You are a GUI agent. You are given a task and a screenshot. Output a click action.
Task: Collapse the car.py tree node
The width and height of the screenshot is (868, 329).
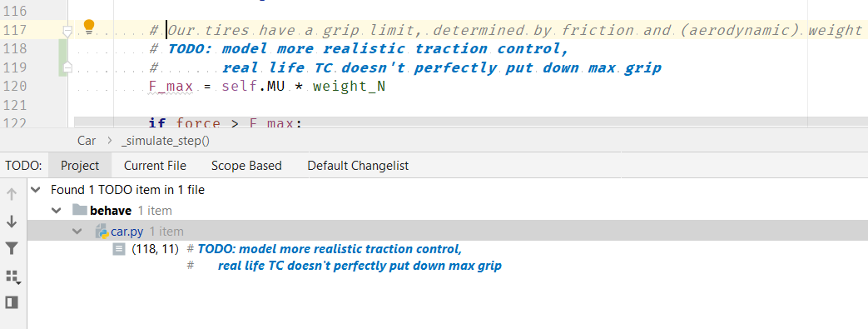click(x=77, y=232)
